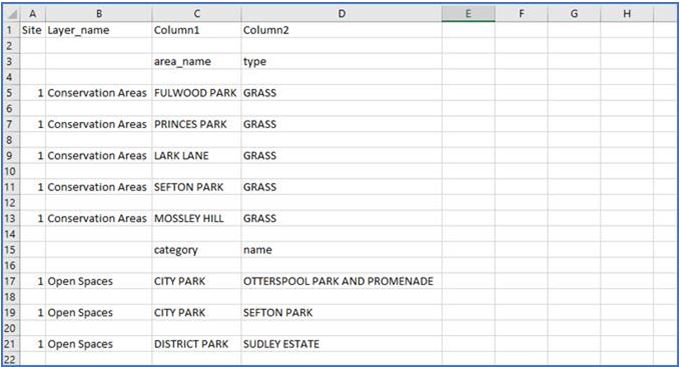
Task: Click Conservation Areas cell in row 11
Action: click(x=99, y=187)
